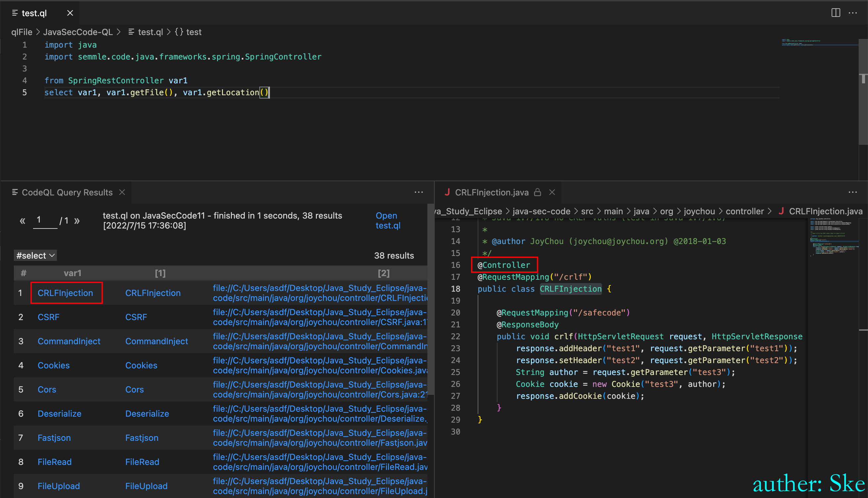This screenshot has height=498, width=868.
Task: Open CSRF.java file location link
Action: click(320, 317)
